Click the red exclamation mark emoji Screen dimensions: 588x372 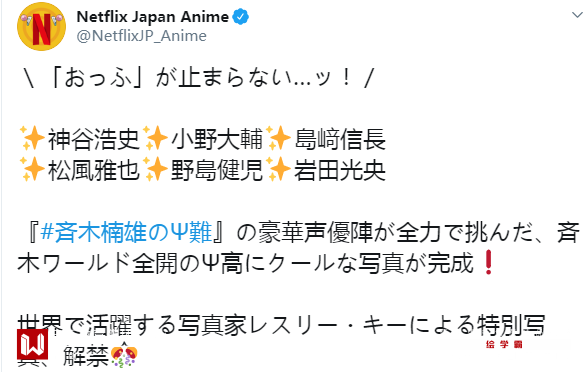tap(488, 263)
